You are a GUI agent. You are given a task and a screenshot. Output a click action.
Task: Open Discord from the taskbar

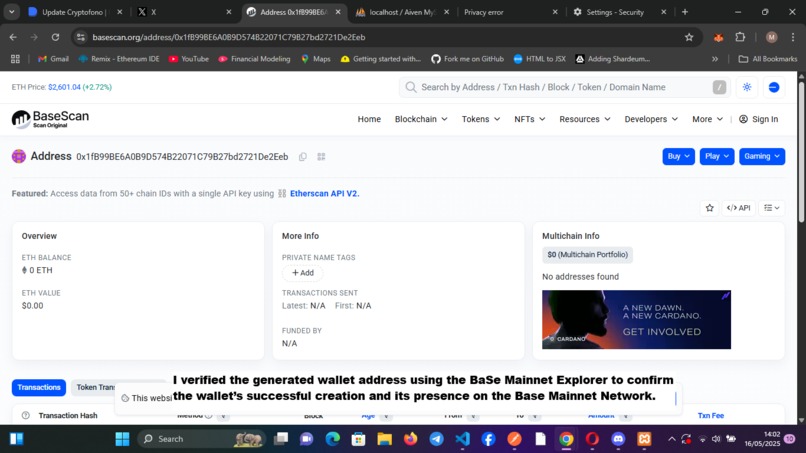618,439
